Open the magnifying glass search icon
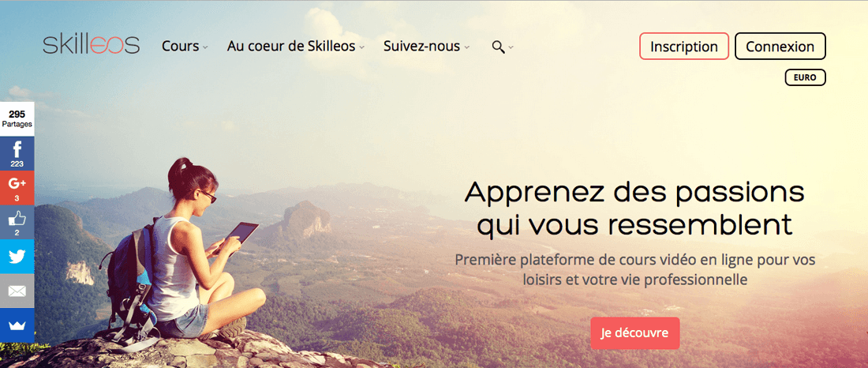The height and width of the screenshot is (368, 868). [x=498, y=47]
